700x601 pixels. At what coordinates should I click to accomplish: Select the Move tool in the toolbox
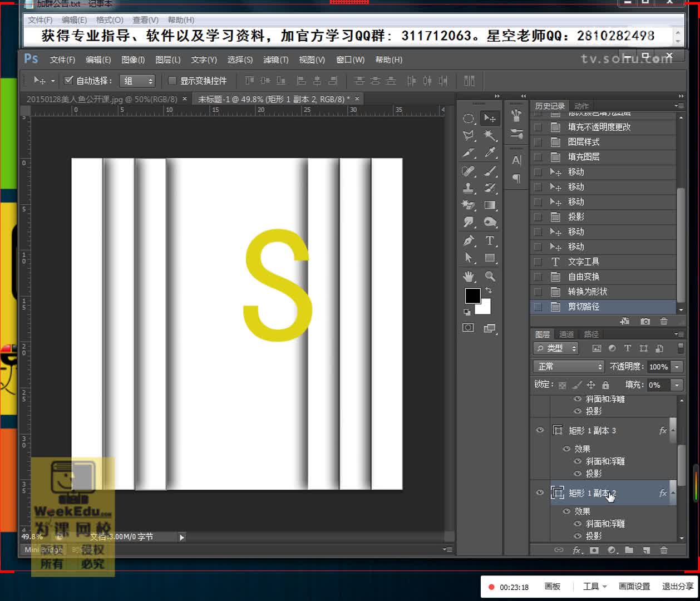click(490, 118)
